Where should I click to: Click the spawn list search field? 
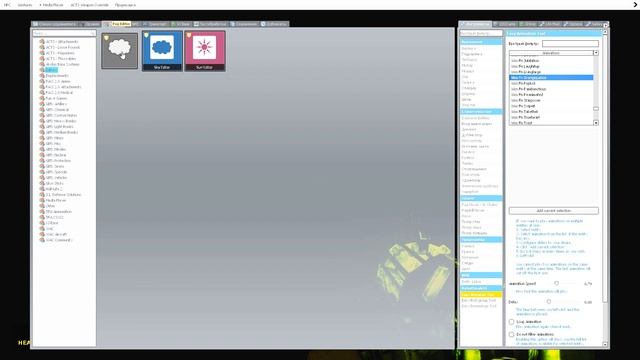click(x=64, y=33)
